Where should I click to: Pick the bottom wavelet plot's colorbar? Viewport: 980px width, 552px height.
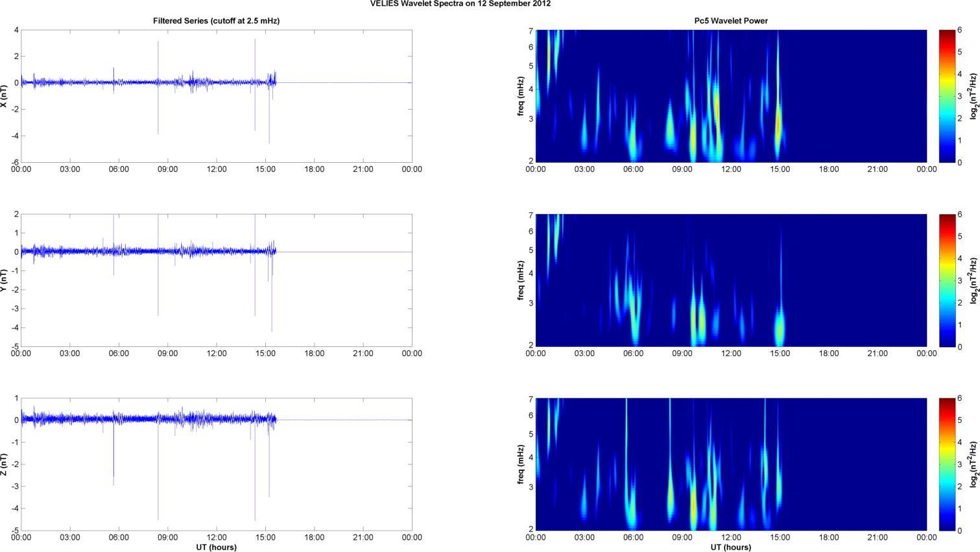tap(947, 464)
